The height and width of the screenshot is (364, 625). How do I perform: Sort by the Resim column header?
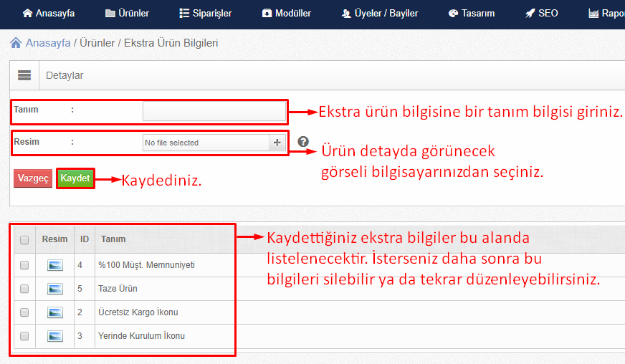54,239
